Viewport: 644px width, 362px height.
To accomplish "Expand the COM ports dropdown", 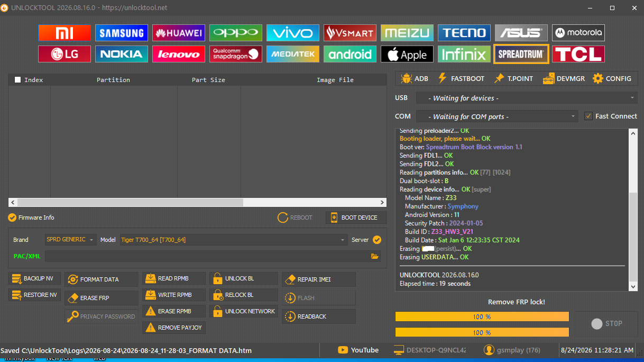I will coord(498,116).
